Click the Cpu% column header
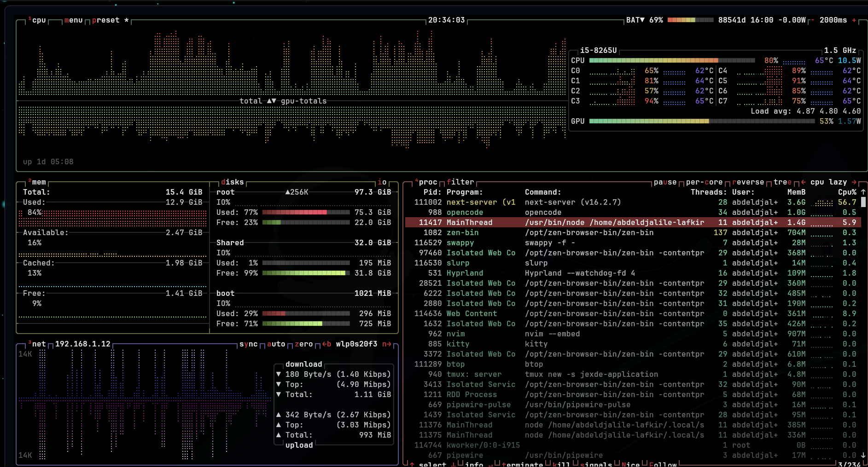 click(x=847, y=192)
